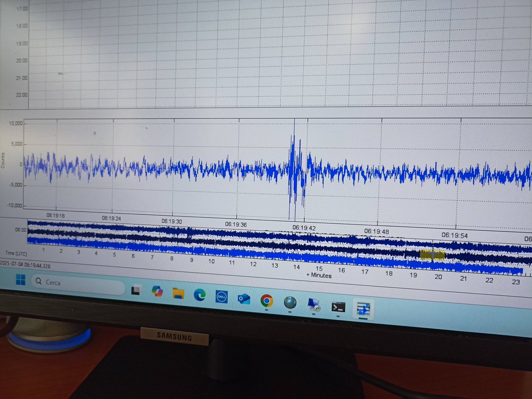Click the 22:00 row in the upper helicorder grid
532x399 pixels.
(22, 95)
